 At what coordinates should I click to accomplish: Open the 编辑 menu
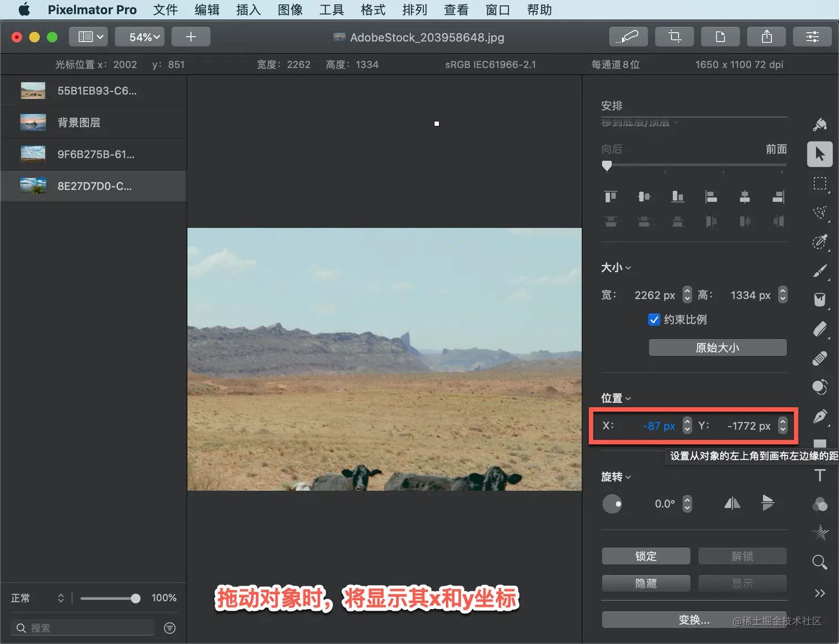[x=207, y=9]
